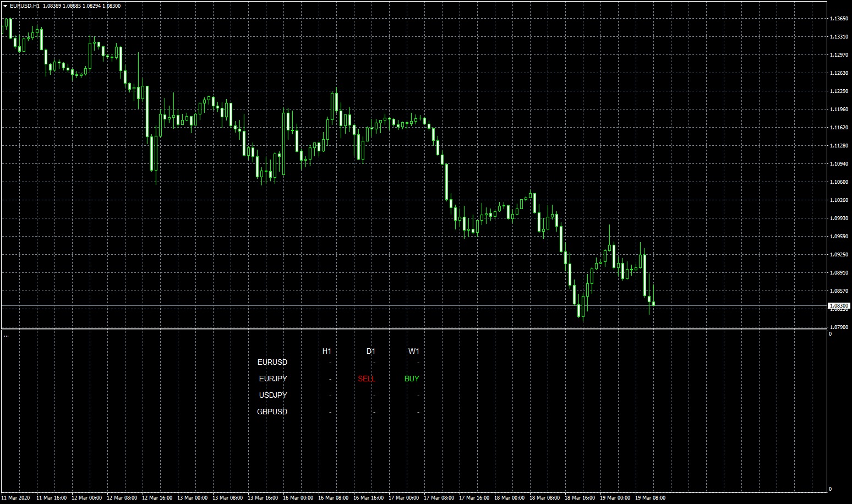852x504 pixels.
Task: Click the "19 Mar 08:00" time axis label
Action: click(650, 498)
